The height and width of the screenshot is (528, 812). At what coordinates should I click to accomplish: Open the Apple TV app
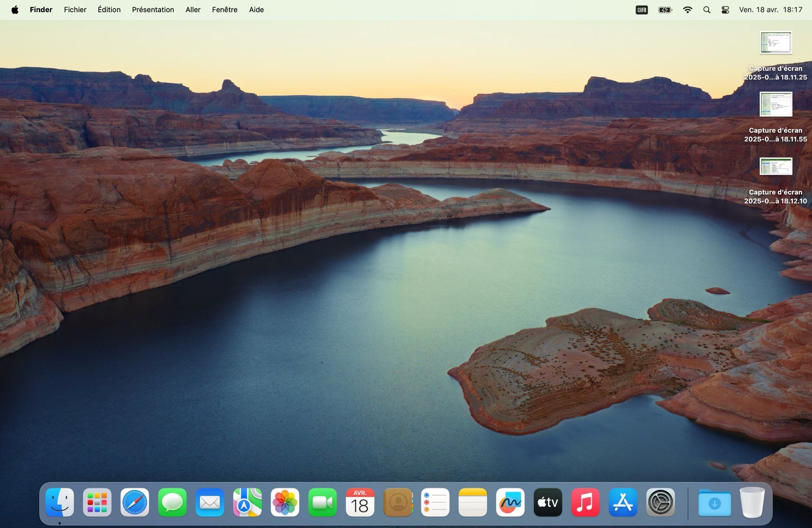548,502
